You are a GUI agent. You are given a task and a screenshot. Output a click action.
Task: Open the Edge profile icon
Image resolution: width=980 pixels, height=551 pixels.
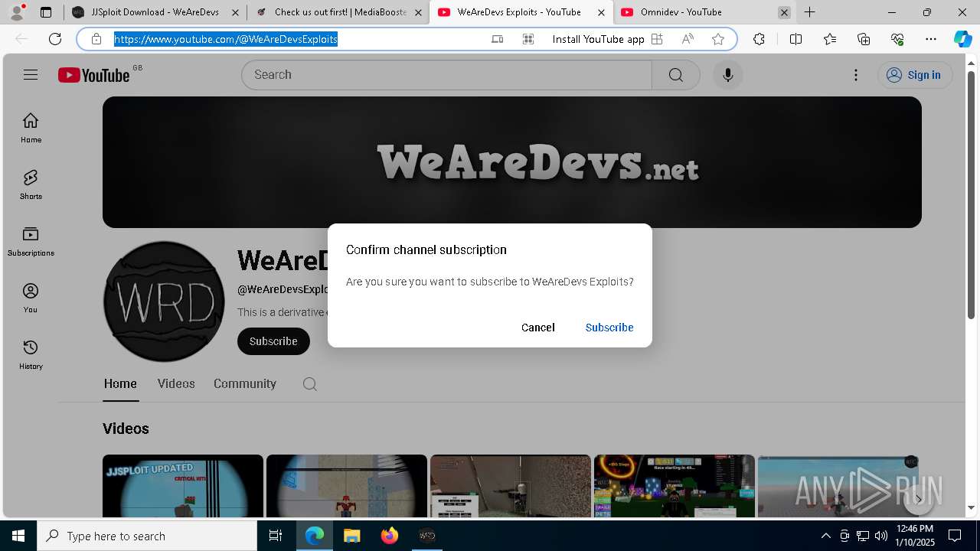click(x=17, y=11)
